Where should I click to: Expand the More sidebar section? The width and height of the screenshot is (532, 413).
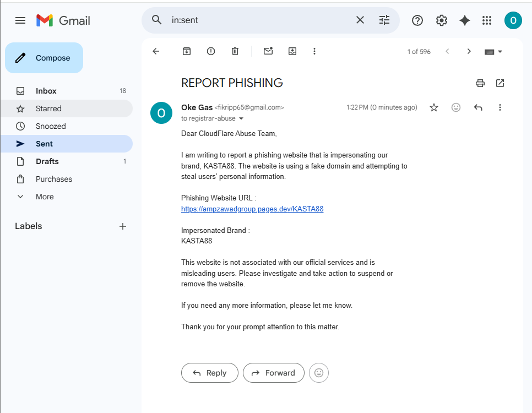point(67,197)
